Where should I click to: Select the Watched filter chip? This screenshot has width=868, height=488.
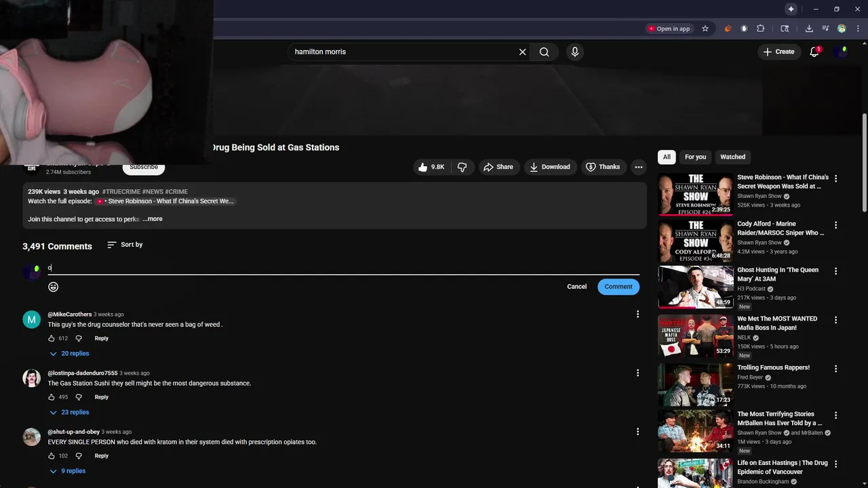coord(732,157)
